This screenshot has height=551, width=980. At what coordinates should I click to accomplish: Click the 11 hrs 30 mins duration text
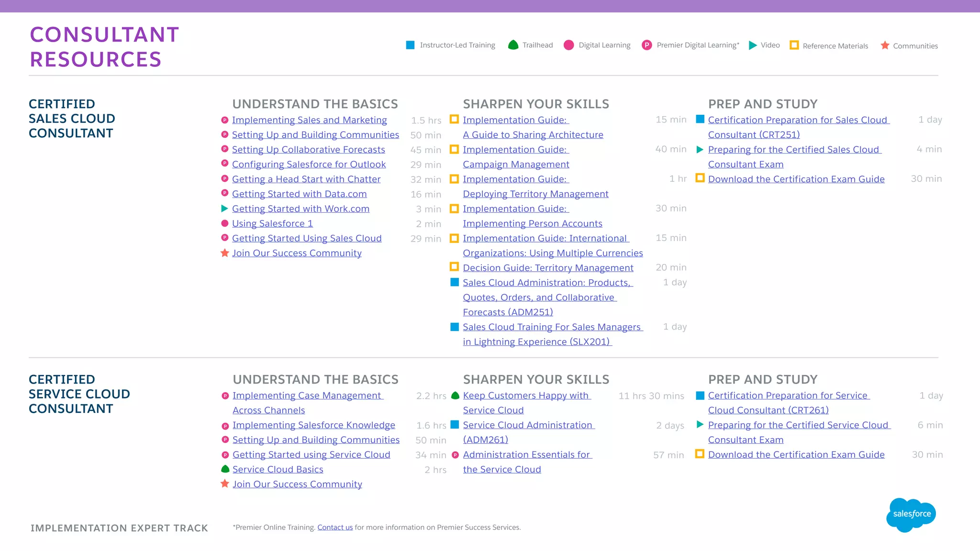(651, 396)
